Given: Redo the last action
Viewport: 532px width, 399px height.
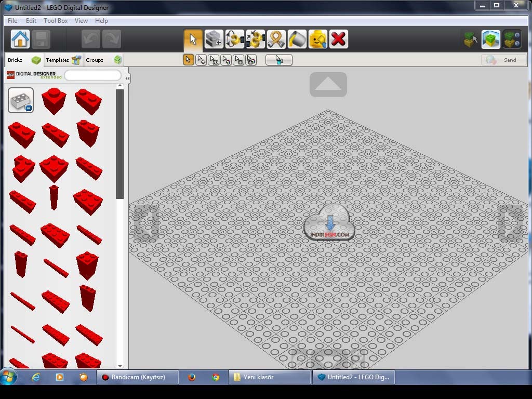Looking at the screenshot, I should click(x=112, y=39).
